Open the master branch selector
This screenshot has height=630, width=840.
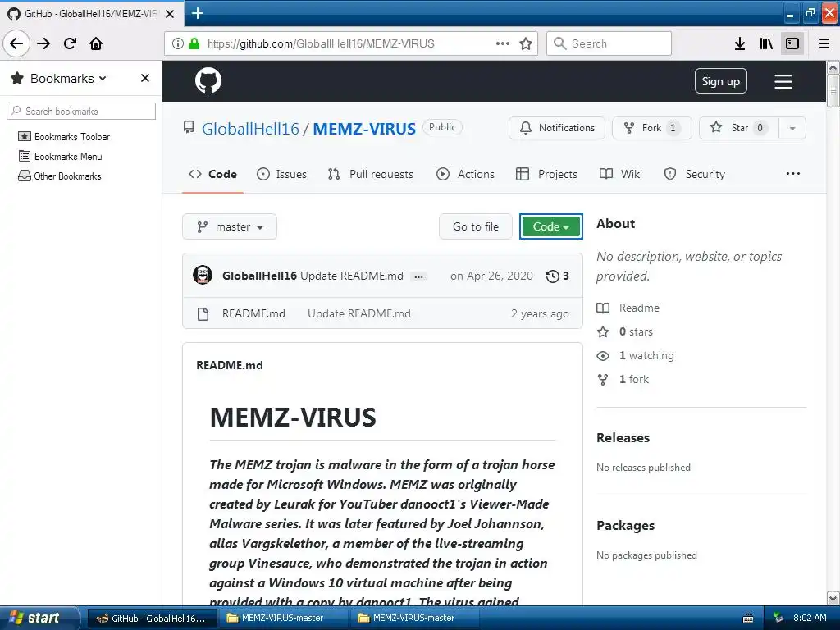[x=230, y=226]
